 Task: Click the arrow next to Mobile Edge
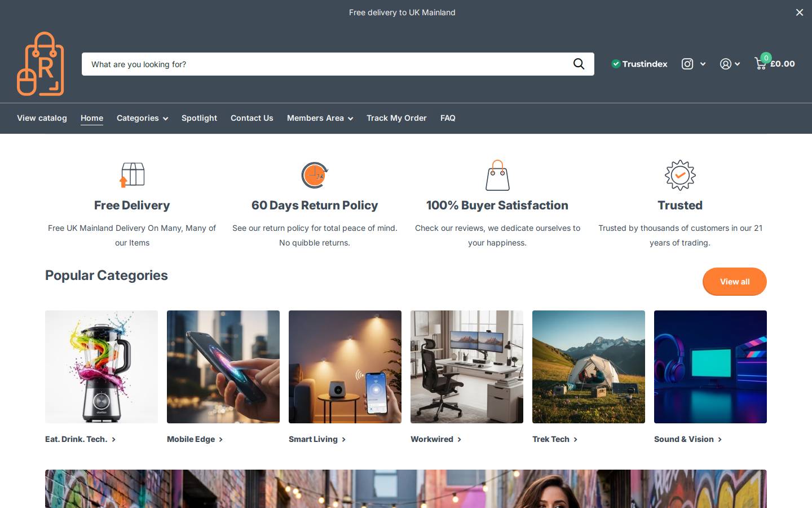[220, 439]
